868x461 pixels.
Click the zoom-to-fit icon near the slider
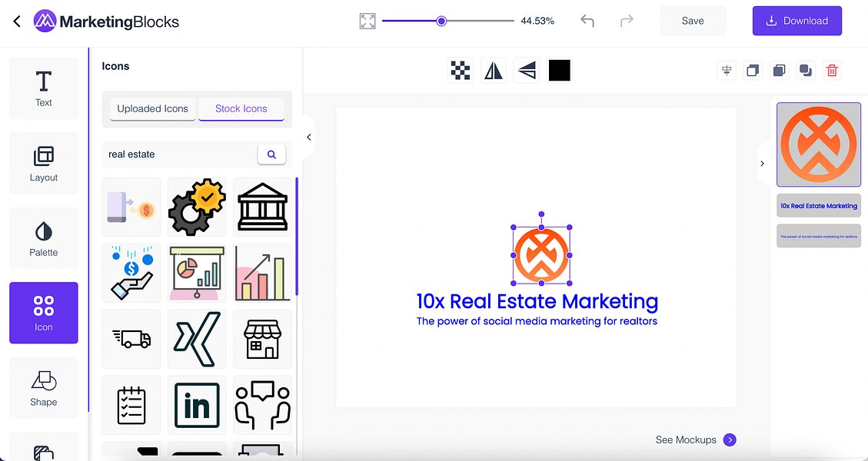point(367,21)
